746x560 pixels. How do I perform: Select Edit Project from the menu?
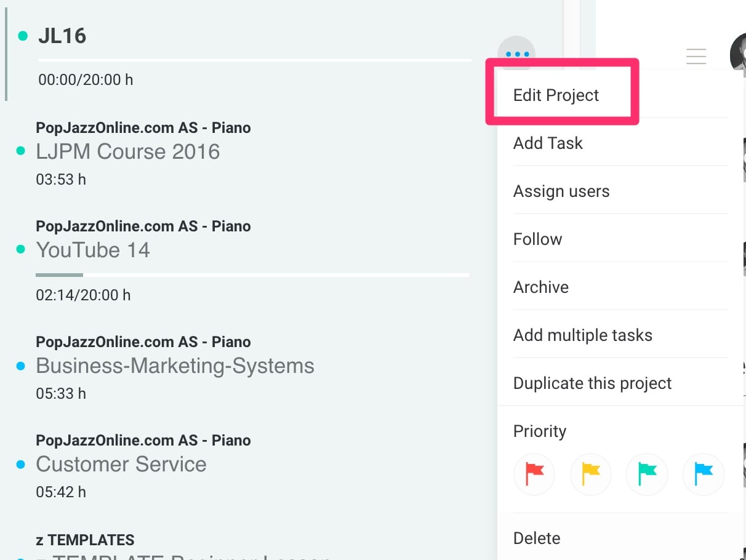pyautogui.click(x=556, y=95)
